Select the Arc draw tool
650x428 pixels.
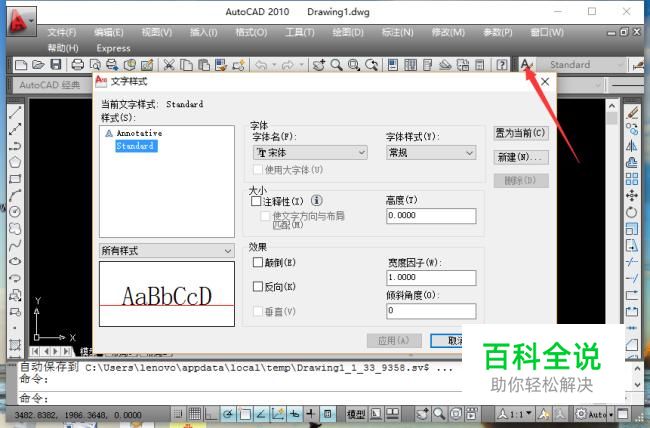click(15, 195)
